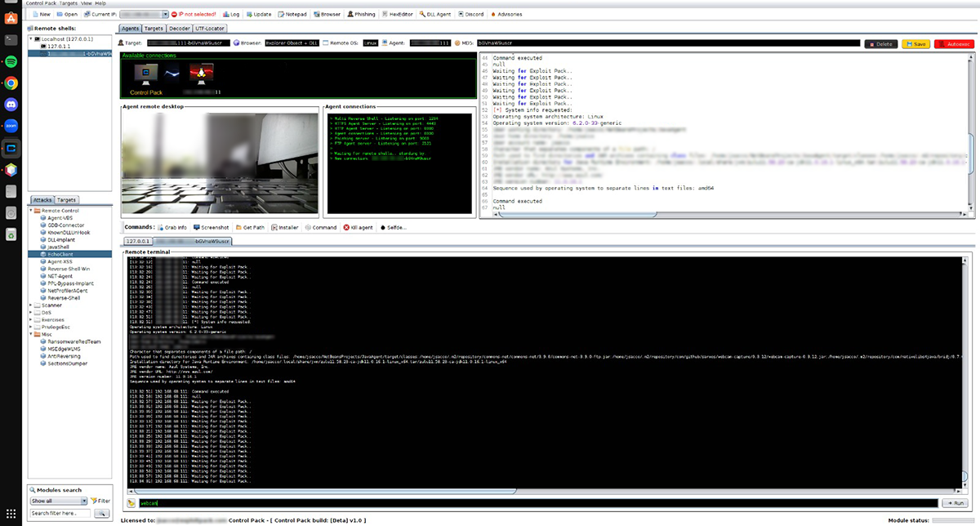Collapse the Misc folder
Screen dimensions: 980x526
click(x=32, y=334)
